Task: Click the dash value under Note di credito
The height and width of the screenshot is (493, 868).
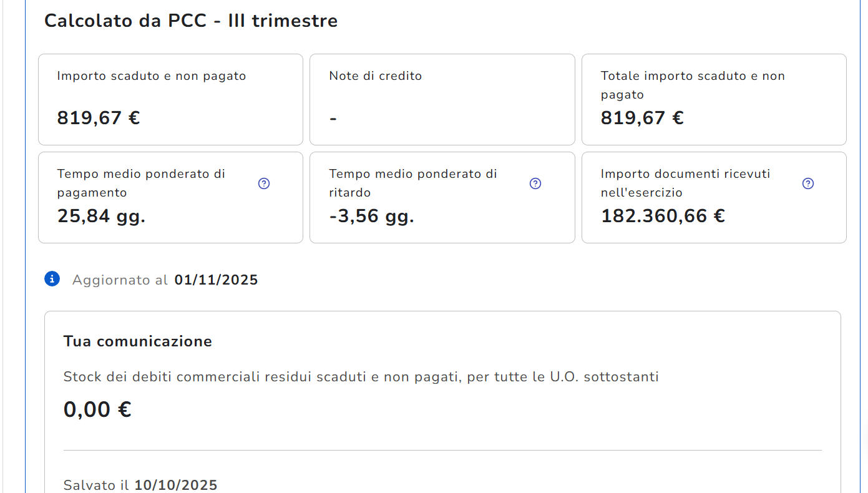Action: 333,119
